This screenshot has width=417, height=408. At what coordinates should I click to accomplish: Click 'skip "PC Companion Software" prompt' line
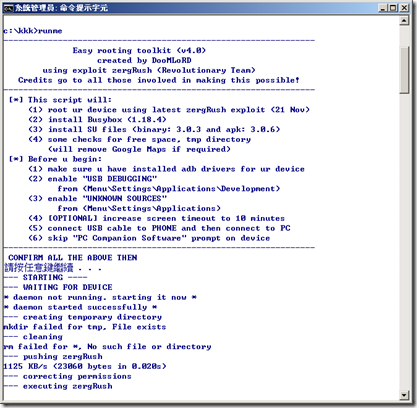click(x=149, y=238)
